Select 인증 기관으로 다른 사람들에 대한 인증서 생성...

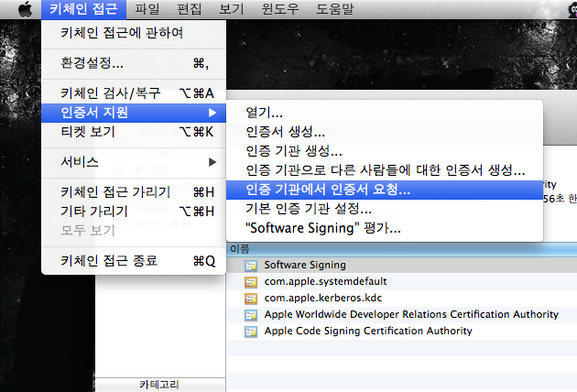pos(385,170)
